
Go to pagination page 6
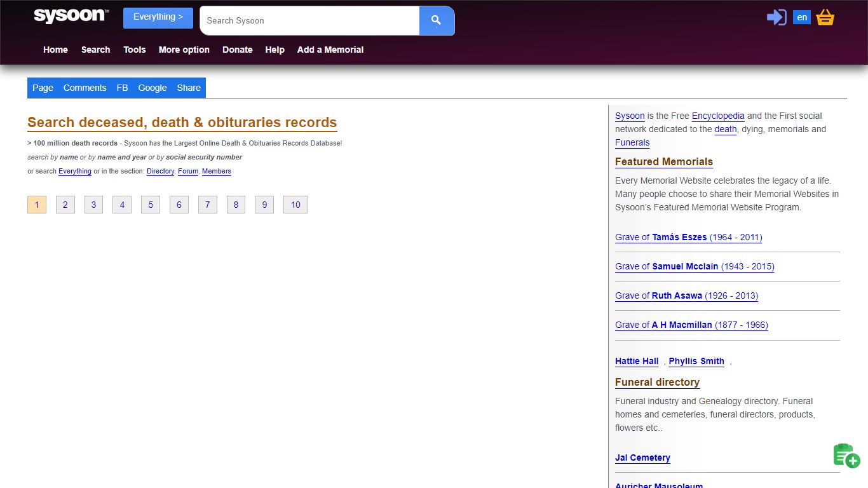[179, 205]
